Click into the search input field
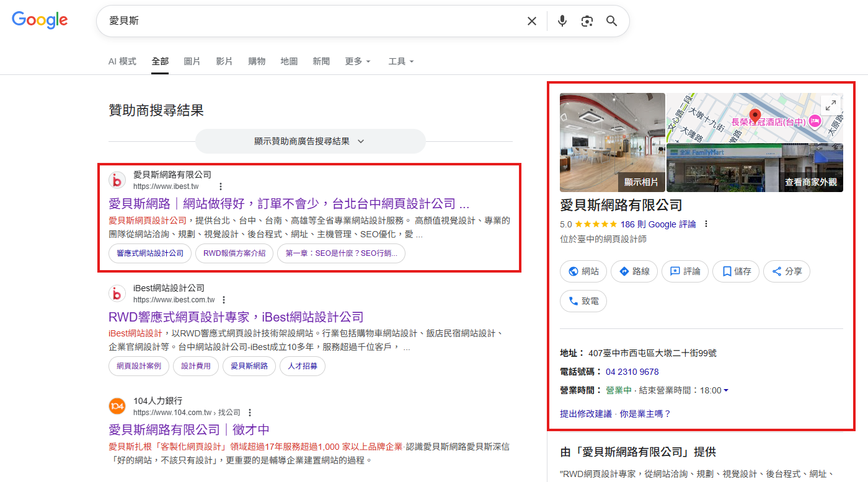This screenshot has height=482, width=868. (310, 21)
